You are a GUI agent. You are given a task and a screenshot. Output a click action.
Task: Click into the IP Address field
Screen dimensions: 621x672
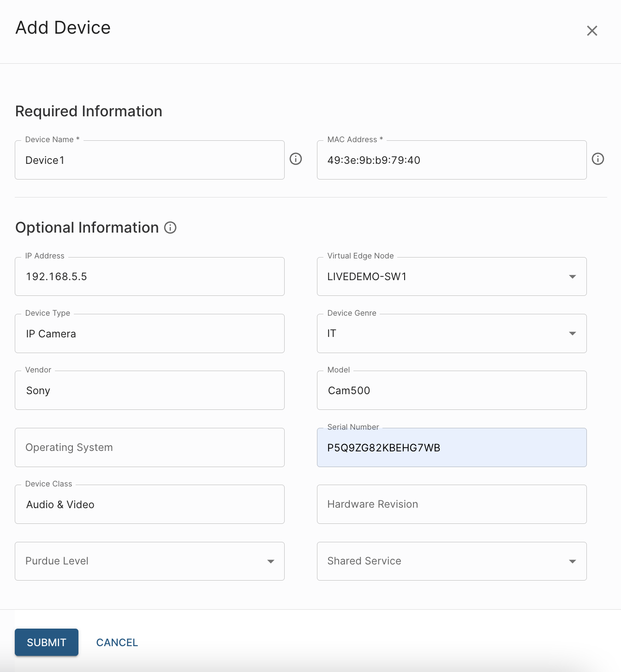tap(149, 276)
